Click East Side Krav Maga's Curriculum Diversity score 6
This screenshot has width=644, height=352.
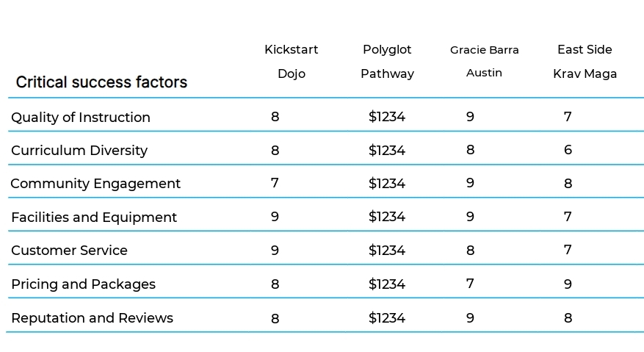[568, 150]
